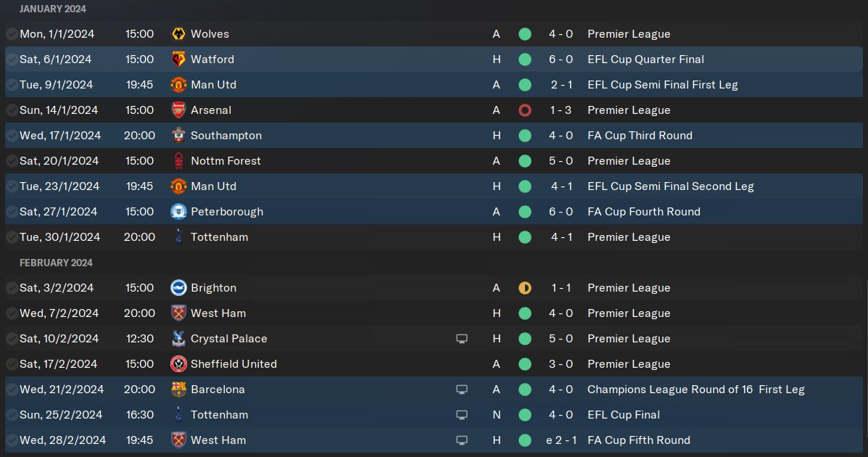Screen dimensions: 868x457
Task: Open the Champions League Round of 16 First Leg link
Action: (x=695, y=390)
